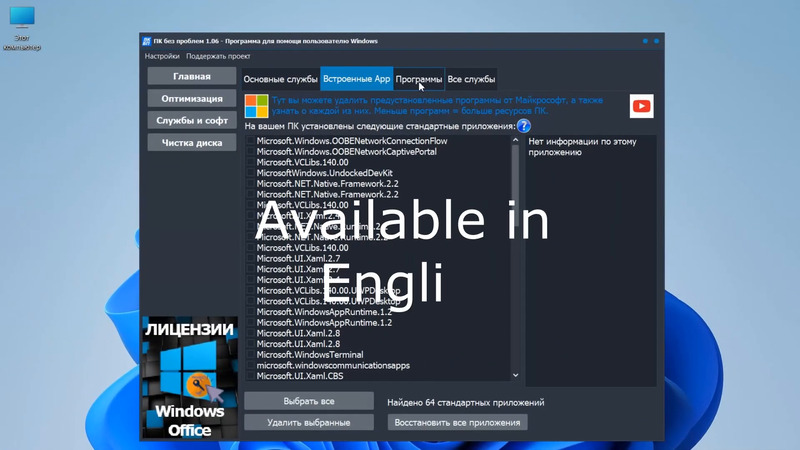This screenshot has width=800, height=450.
Task: Open the 'Настройки' menu
Action: [x=162, y=57]
